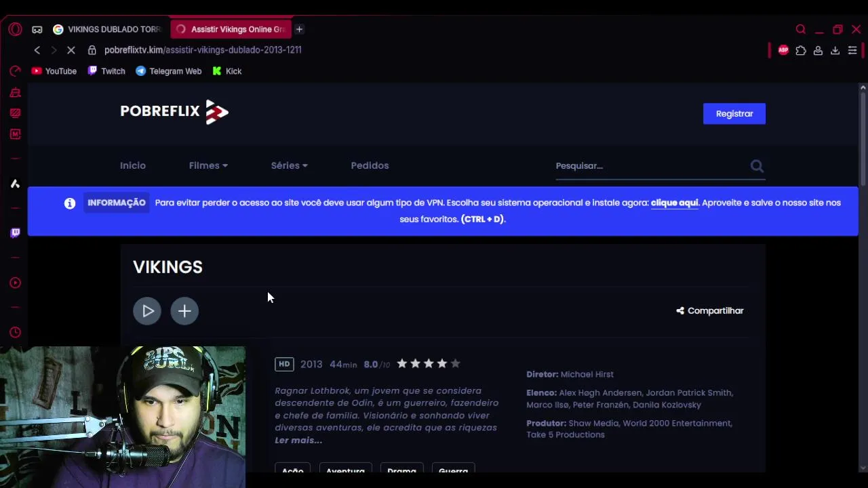Viewport: 868px width, 488px height.
Task: Open the Twitch bookmark
Action: 106,71
